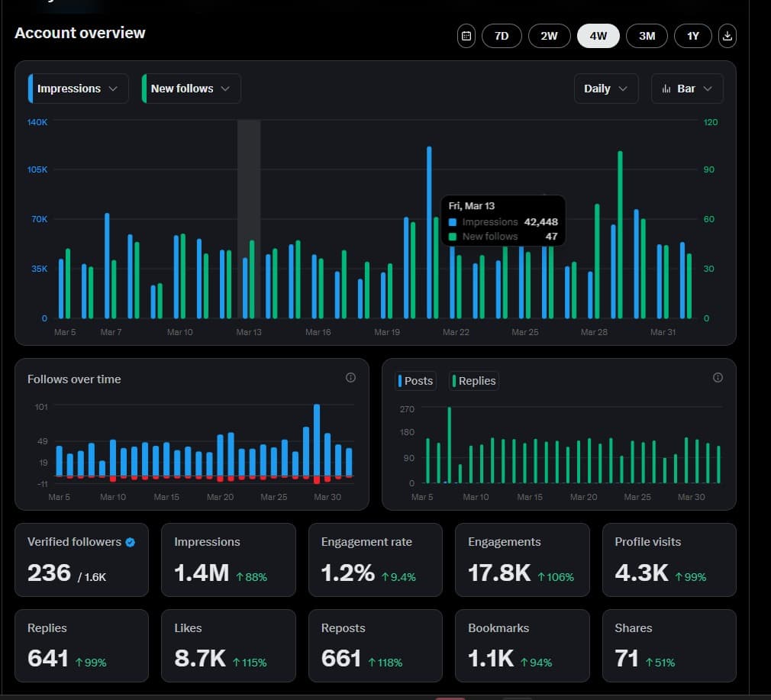
Task: Click the Mar 13 main chart axis label
Action: click(249, 332)
